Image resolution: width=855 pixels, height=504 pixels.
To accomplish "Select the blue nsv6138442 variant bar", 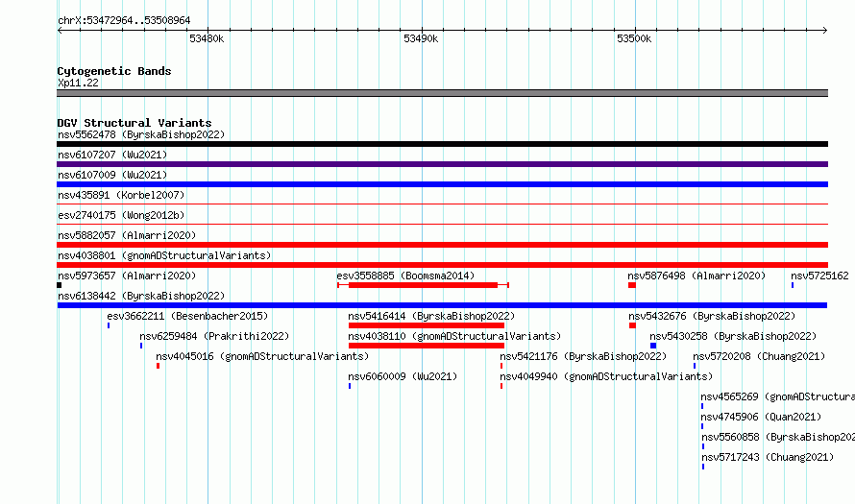I will pyautogui.click(x=442, y=305).
